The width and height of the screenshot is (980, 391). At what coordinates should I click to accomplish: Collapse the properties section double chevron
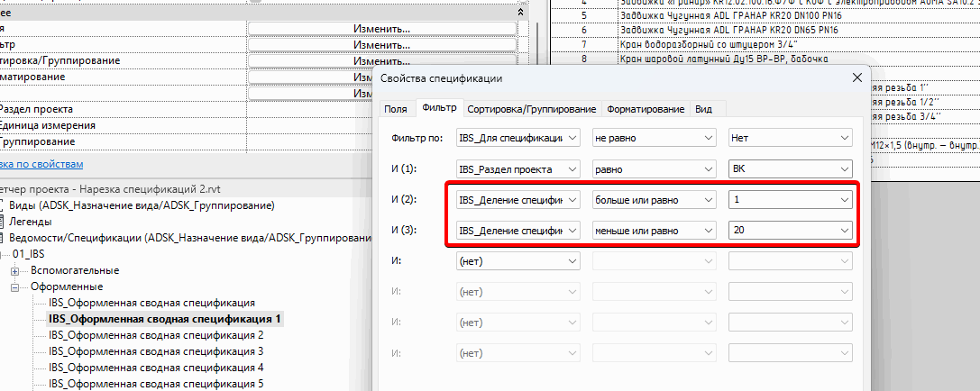pyautogui.click(x=521, y=12)
